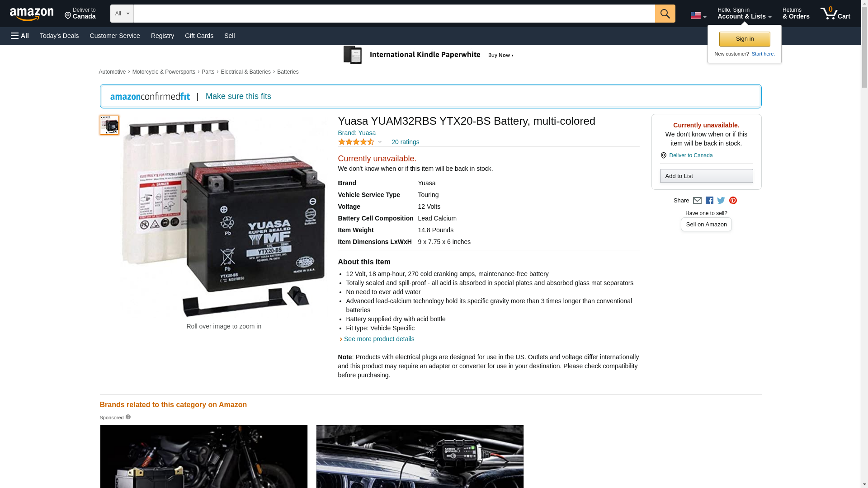Screen dimensions: 868x488
Task: Share the product on Facebook
Action: click(709, 201)
